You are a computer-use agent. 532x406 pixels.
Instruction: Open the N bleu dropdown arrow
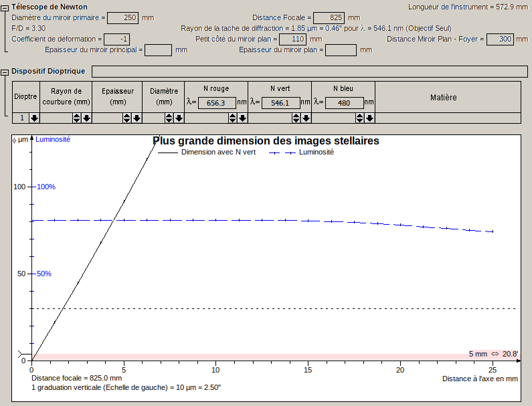[x=369, y=118]
